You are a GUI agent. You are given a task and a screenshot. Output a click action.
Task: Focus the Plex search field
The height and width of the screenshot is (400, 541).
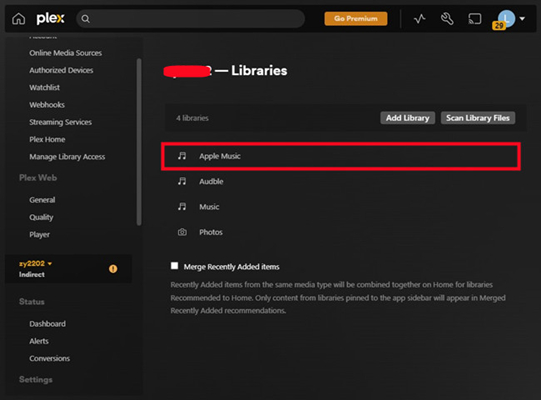(190, 19)
